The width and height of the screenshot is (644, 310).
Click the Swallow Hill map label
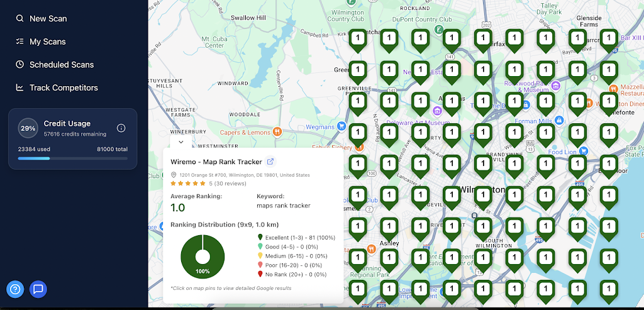(x=248, y=18)
